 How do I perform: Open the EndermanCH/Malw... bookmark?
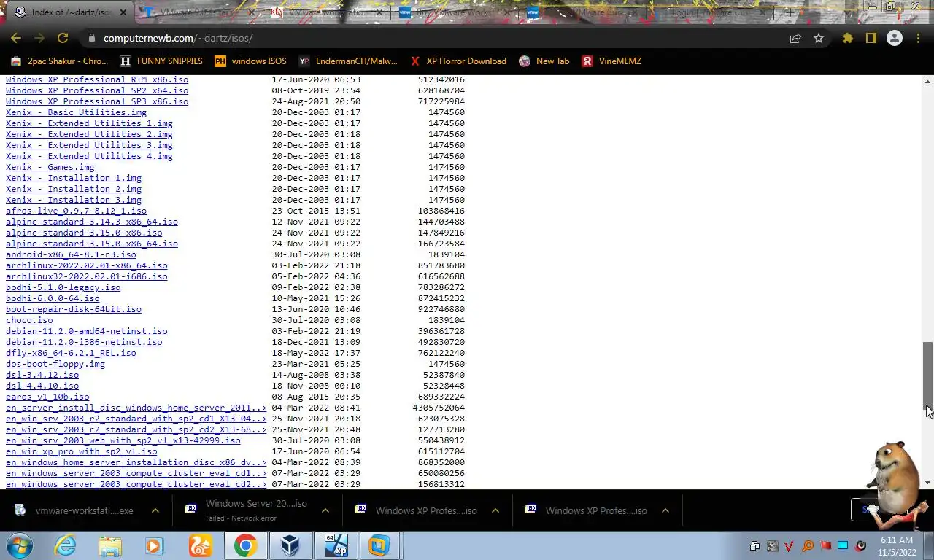click(348, 61)
